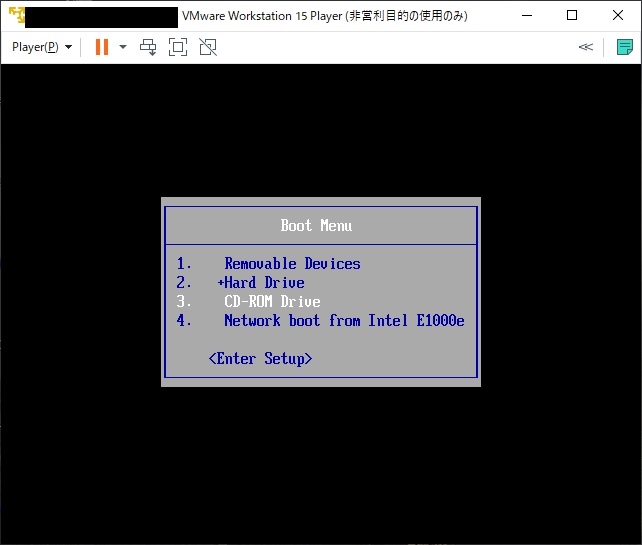Select Removable Devices boot entry

292,264
